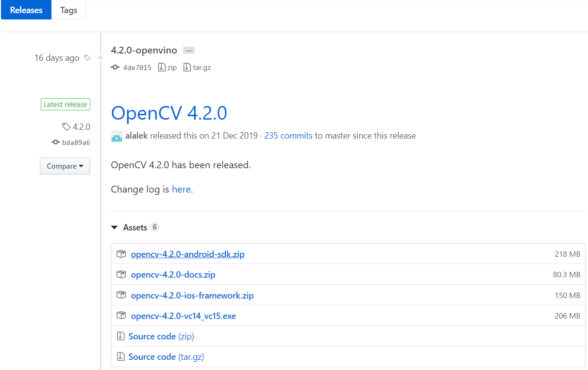588x370 pixels.
Task: Click the package icon for ios-framework.zip
Action: (x=121, y=295)
